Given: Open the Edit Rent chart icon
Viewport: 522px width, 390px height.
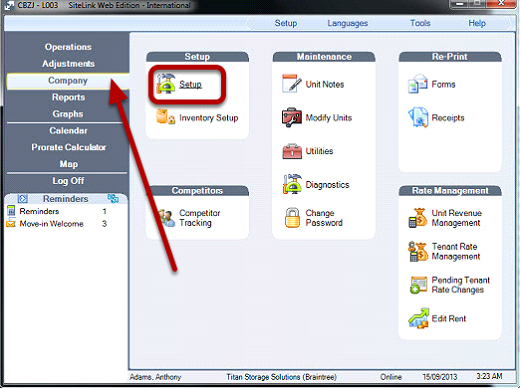Looking at the screenshot, I should (418, 318).
